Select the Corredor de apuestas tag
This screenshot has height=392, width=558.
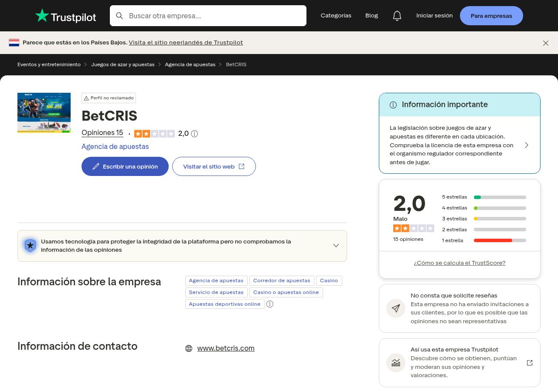pos(282,281)
